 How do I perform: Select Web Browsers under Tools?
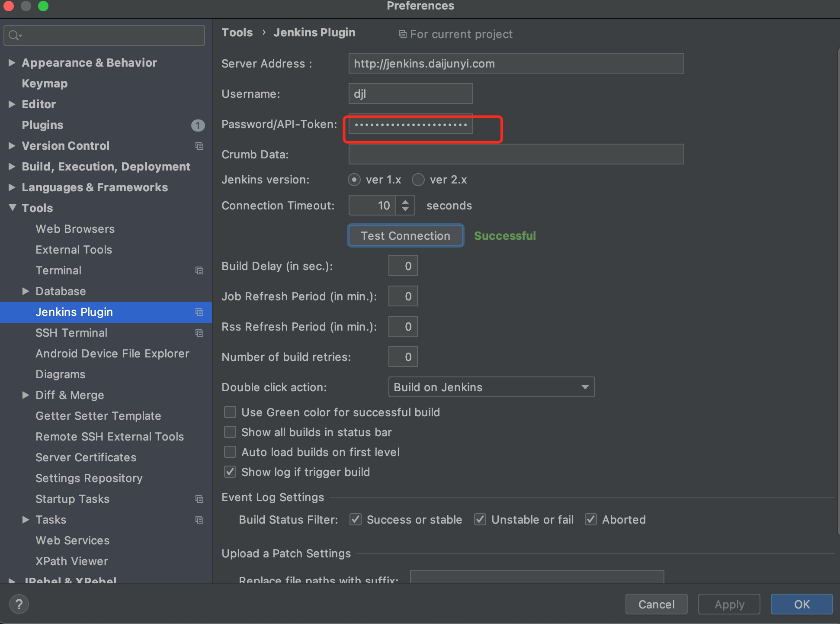point(75,229)
